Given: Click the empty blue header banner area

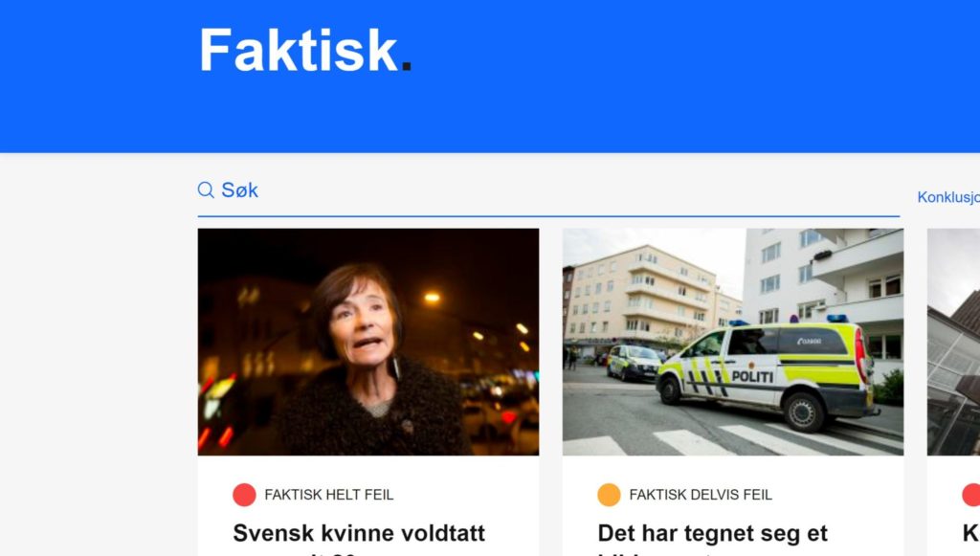Looking at the screenshot, I should click(687, 75).
